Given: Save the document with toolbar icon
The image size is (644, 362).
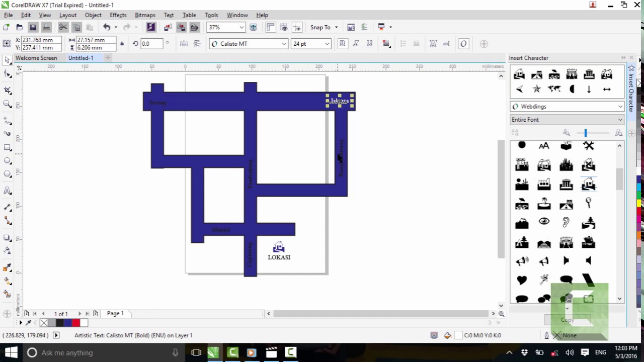Looking at the screenshot, I should [33, 27].
